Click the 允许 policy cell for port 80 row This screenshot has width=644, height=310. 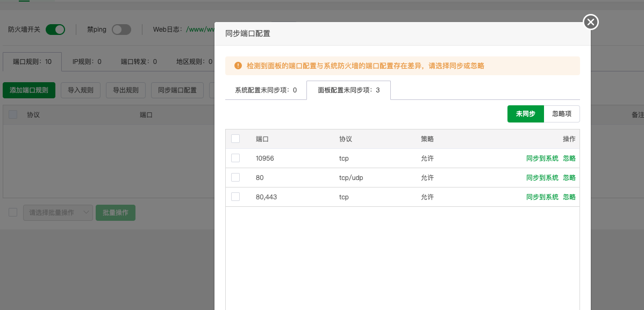click(427, 177)
